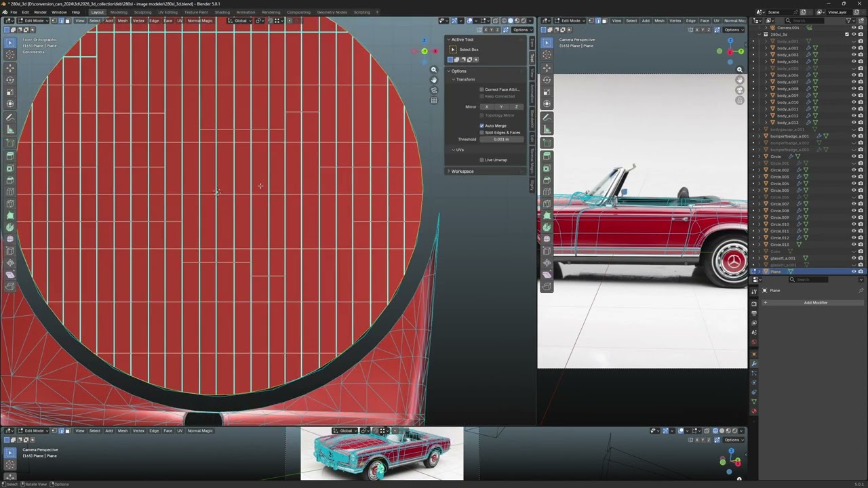
Task: Open the Mesh menu in the left viewport header
Action: point(123,21)
